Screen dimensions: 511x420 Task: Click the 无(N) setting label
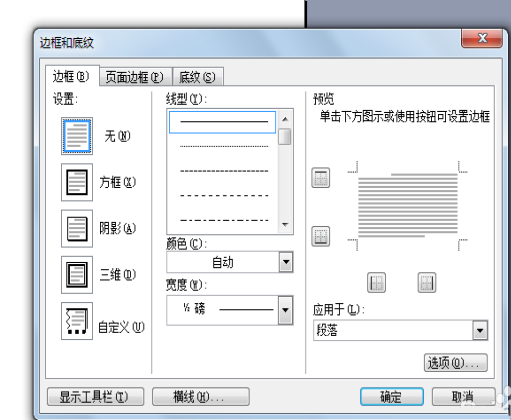118,136
